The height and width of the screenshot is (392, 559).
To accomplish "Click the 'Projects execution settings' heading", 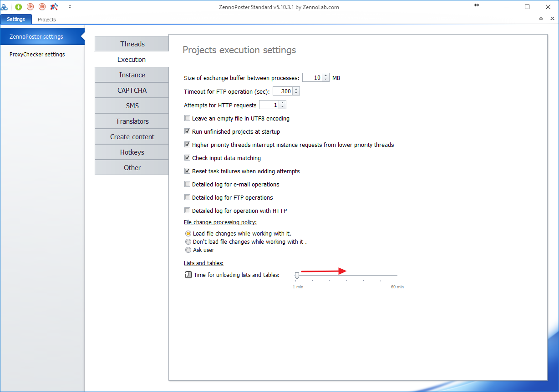I will click(239, 50).
